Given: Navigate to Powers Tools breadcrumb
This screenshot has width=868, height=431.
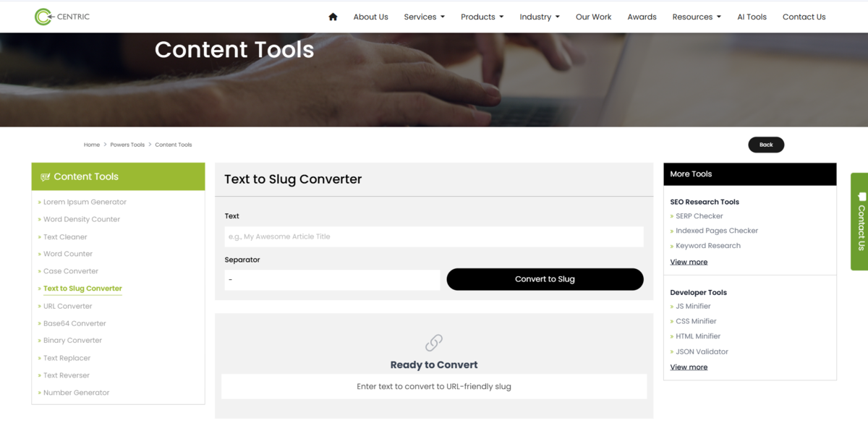Looking at the screenshot, I should pyautogui.click(x=127, y=145).
